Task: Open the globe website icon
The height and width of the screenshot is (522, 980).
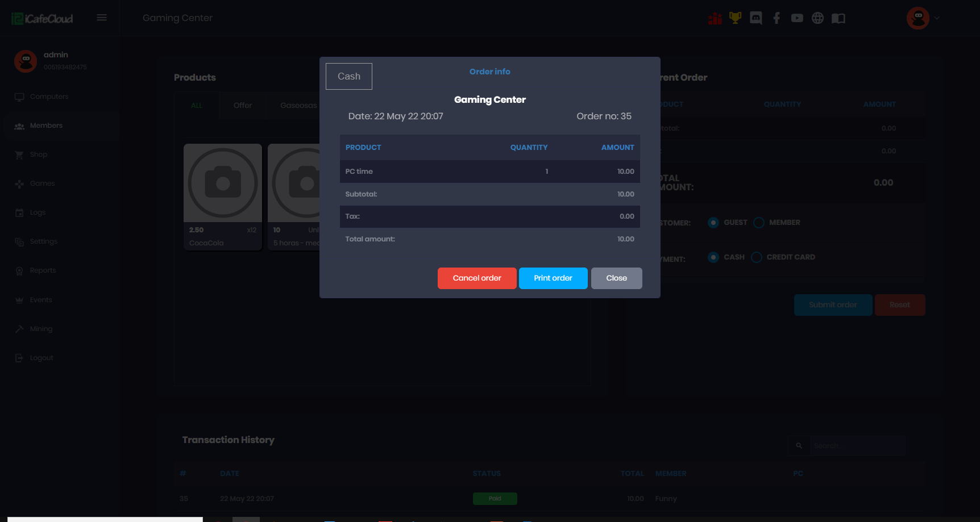Action: click(817, 18)
